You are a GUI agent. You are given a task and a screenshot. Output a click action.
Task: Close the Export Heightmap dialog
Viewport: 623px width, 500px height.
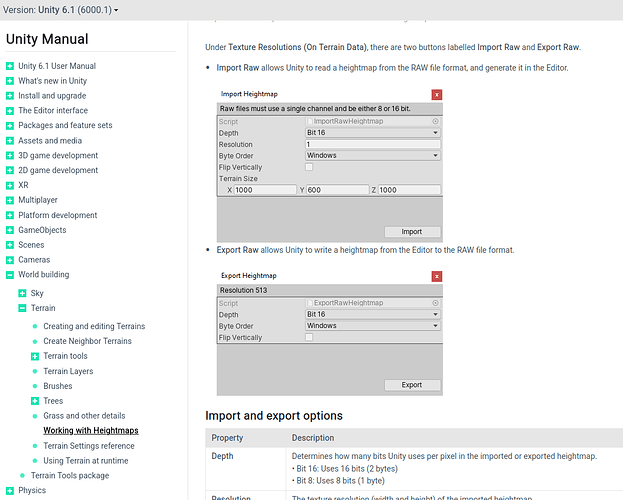(437, 276)
